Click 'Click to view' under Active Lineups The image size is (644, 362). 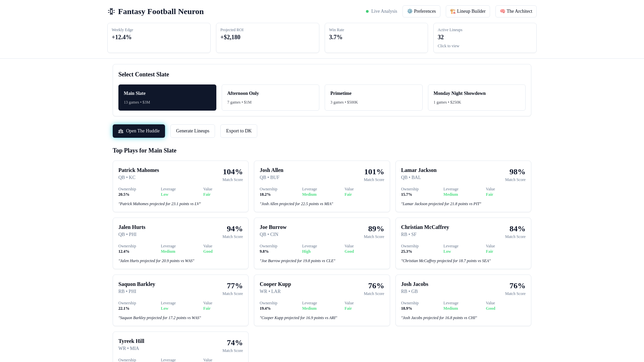(448, 46)
